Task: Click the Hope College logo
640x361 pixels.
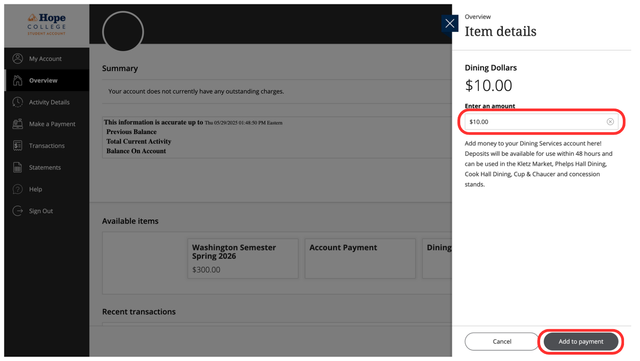Action: pos(47,24)
